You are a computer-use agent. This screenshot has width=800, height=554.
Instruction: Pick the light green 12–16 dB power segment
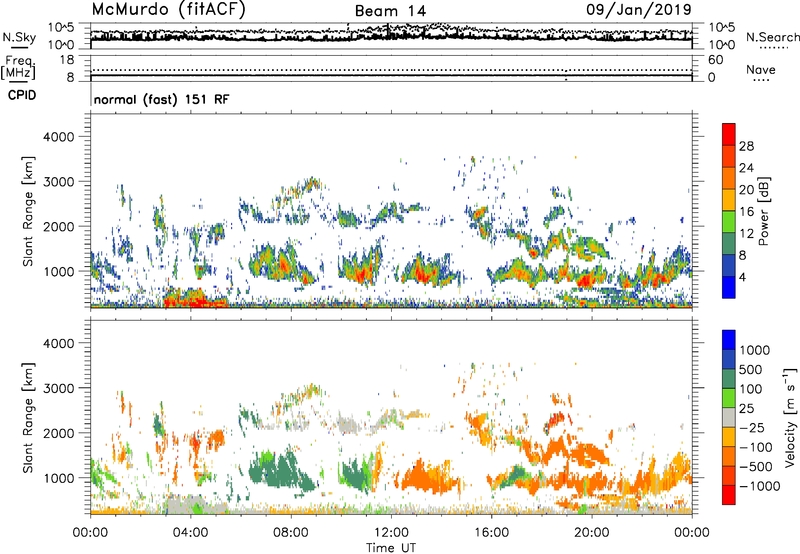(729, 222)
